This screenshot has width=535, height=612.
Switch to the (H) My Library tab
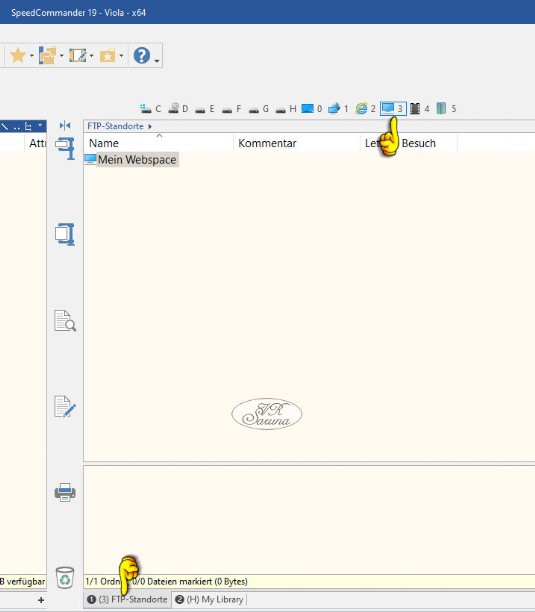click(209, 600)
